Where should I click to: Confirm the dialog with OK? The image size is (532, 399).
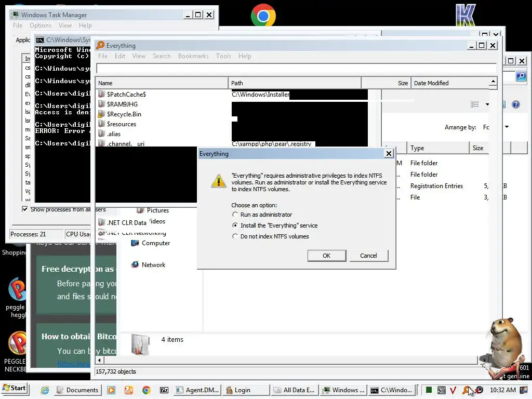tap(327, 256)
